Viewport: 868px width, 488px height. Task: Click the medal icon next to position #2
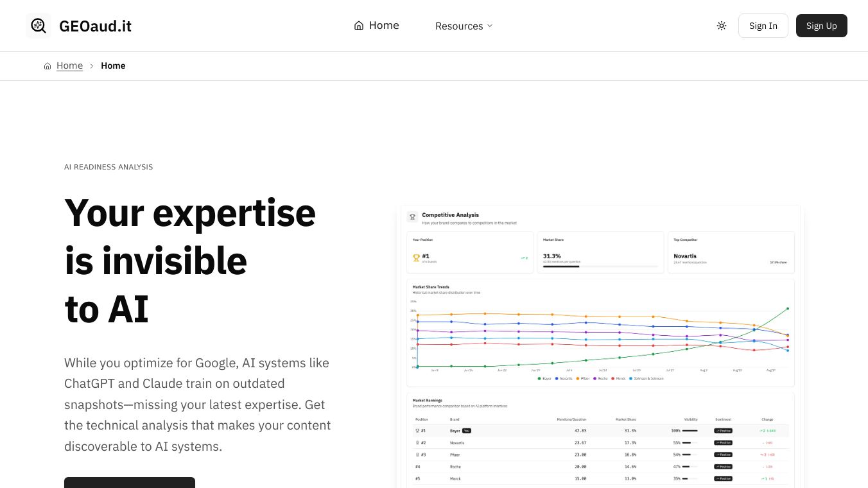point(417,442)
